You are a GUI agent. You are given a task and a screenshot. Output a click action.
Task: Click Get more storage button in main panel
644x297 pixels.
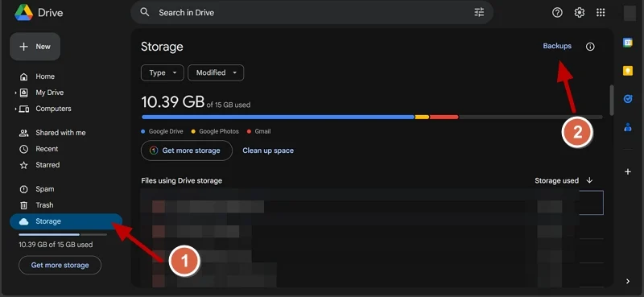(187, 151)
